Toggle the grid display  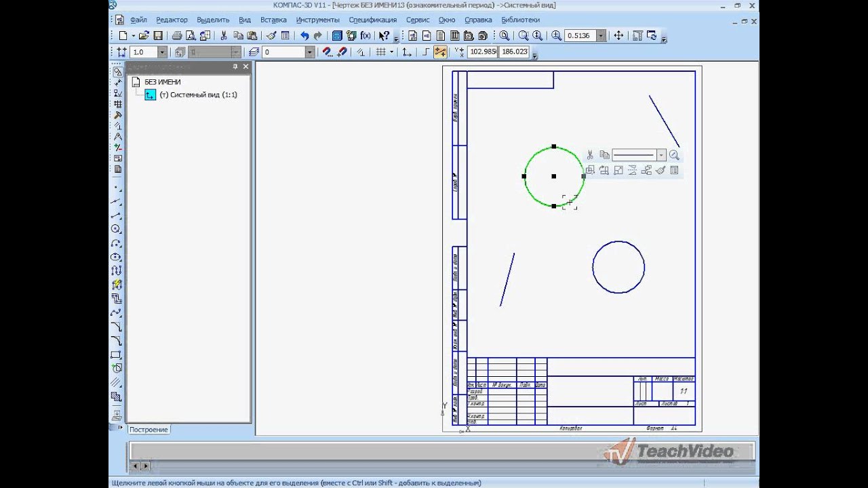[381, 52]
